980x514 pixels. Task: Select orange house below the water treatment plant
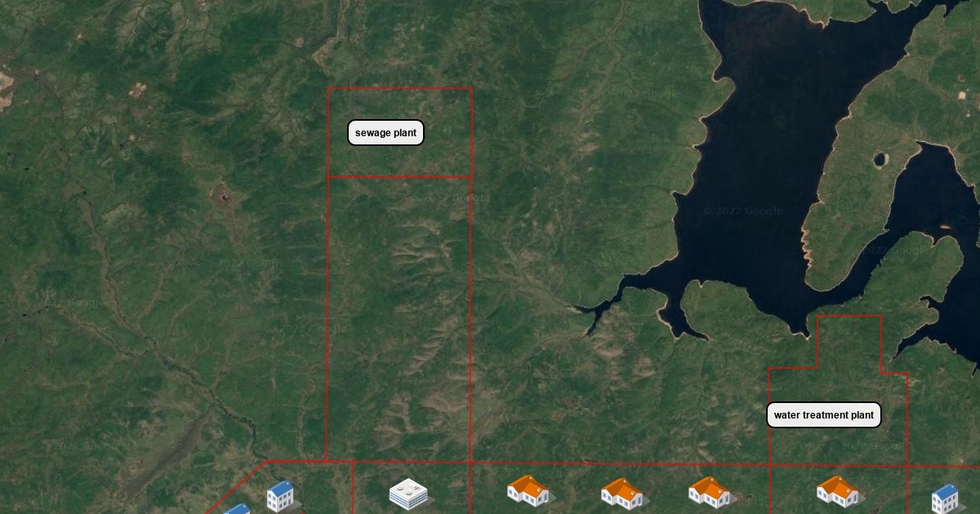point(837,491)
